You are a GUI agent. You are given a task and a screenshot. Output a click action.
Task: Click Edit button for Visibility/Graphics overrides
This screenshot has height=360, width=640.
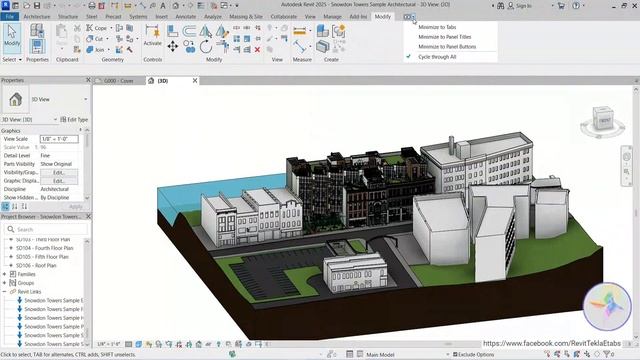[x=59, y=173]
